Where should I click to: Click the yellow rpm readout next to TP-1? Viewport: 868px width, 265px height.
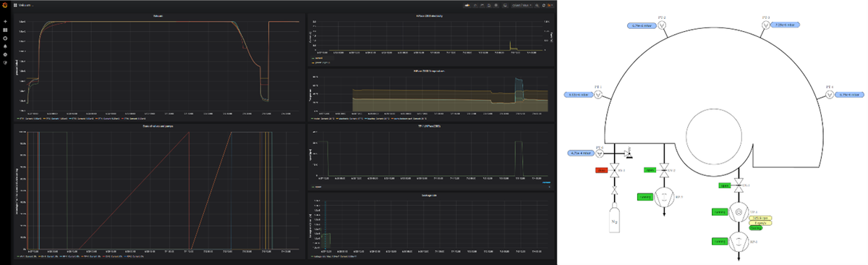760,218
